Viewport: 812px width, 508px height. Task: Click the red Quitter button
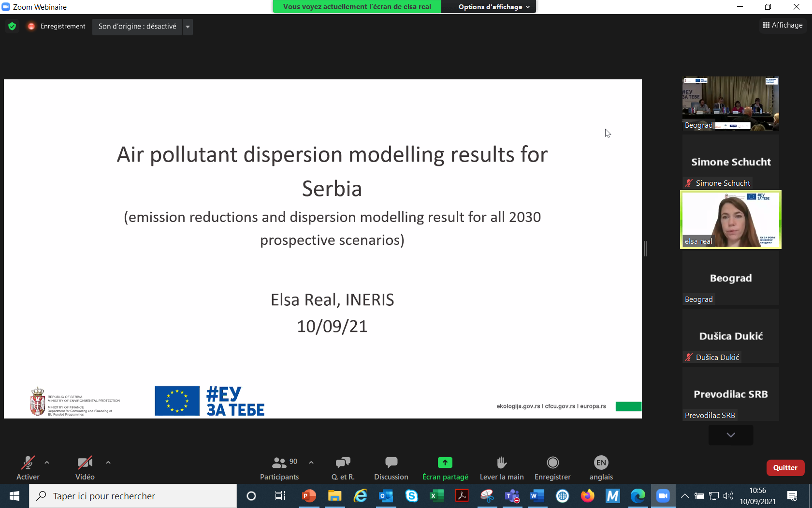(785, 468)
